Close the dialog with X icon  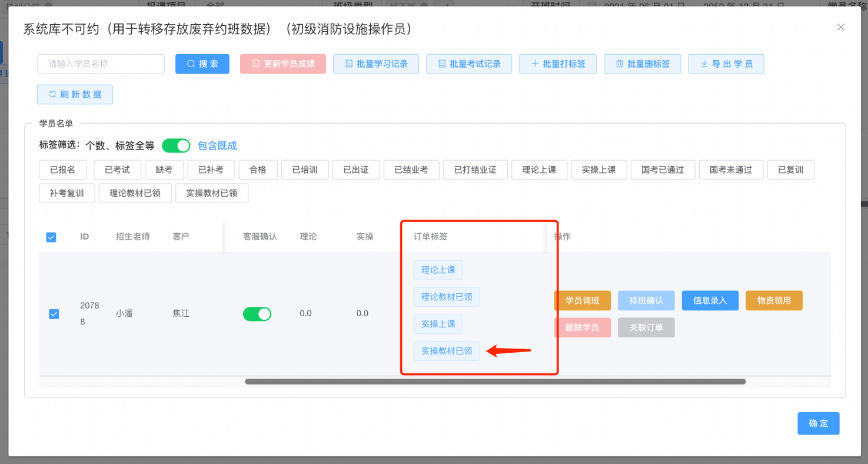(841, 27)
